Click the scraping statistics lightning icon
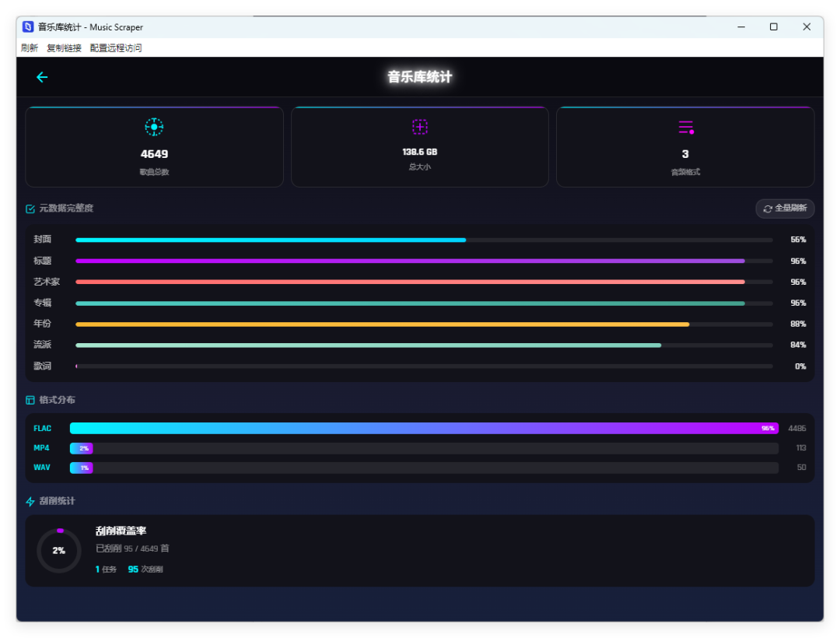Screen dimensions: 840x638 pos(30,501)
